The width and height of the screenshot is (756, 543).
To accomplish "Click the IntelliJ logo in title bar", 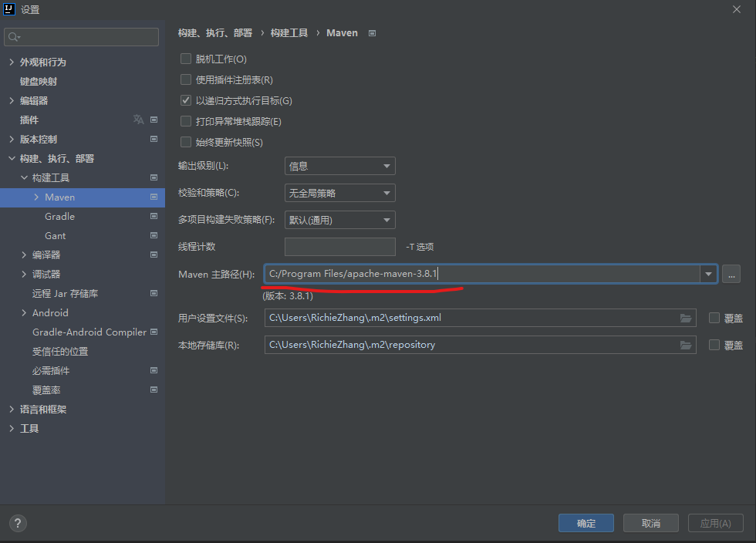I will click(11, 9).
